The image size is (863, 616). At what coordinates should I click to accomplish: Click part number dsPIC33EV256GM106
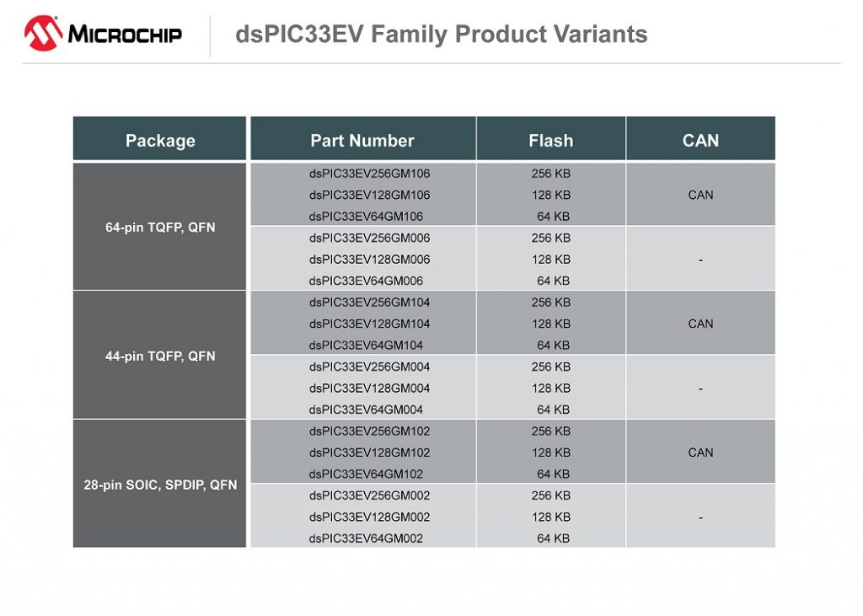(x=369, y=174)
